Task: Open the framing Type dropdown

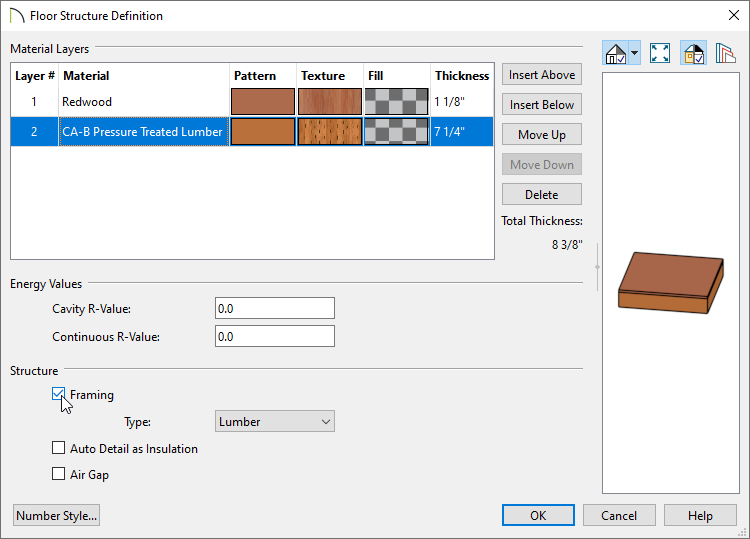Action: (x=275, y=421)
